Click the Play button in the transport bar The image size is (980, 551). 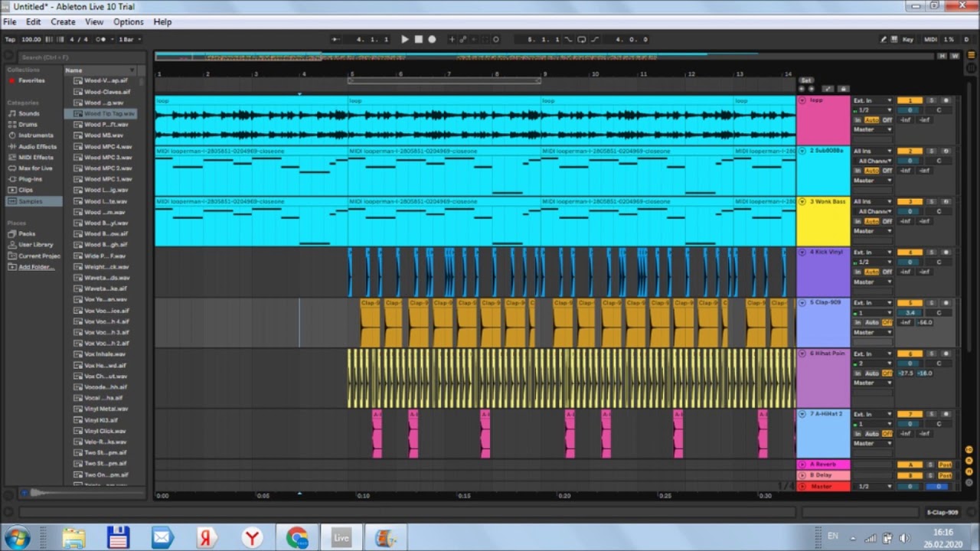click(405, 39)
